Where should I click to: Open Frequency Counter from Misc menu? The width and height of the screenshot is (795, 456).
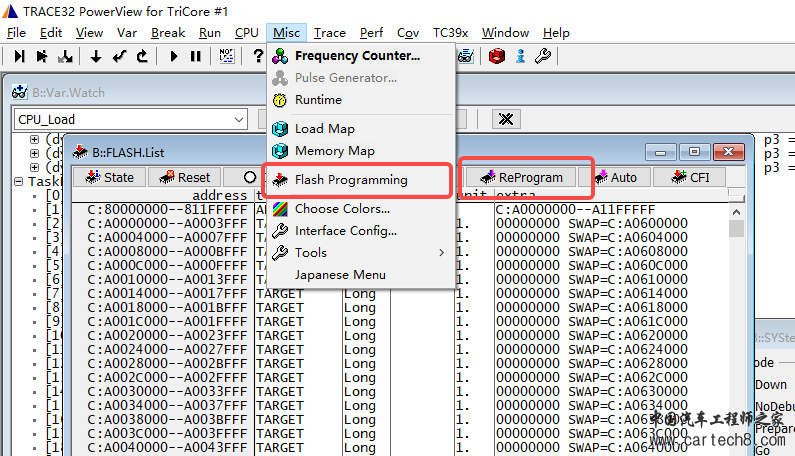click(x=357, y=55)
